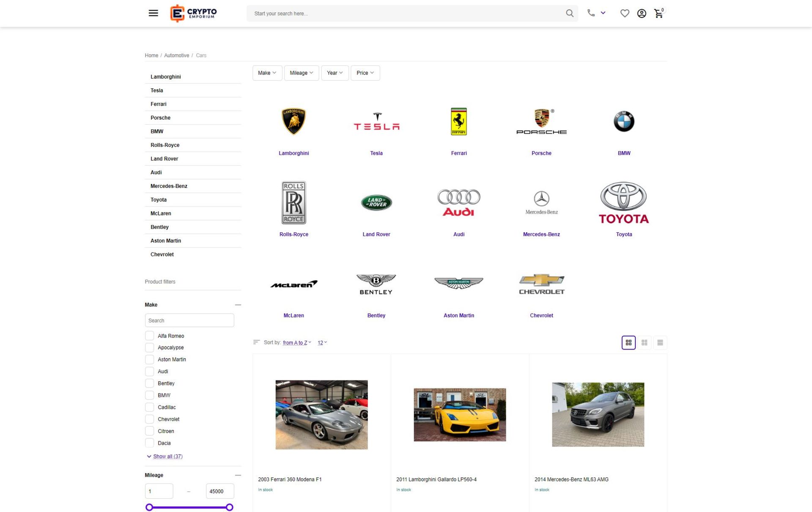The width and height of the screenshot is (812, 512).
Task: Check the Alfa Romeo make filter
Action: [149, 336]
